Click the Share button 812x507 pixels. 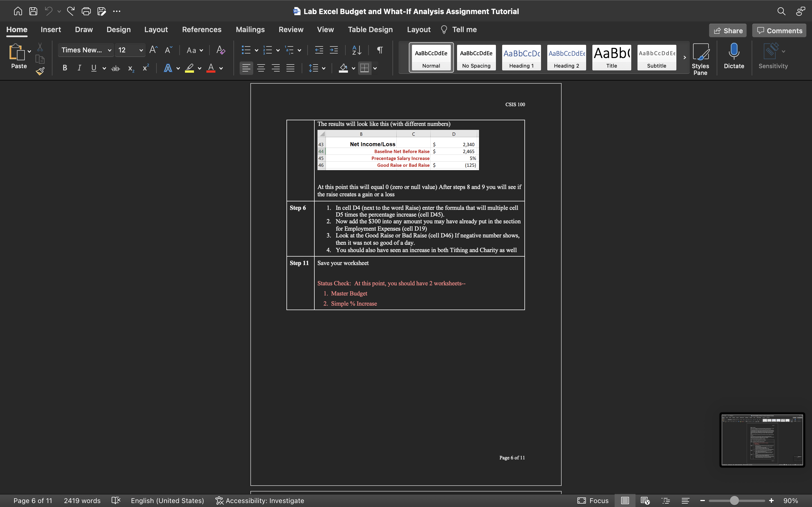click(728, 30)
